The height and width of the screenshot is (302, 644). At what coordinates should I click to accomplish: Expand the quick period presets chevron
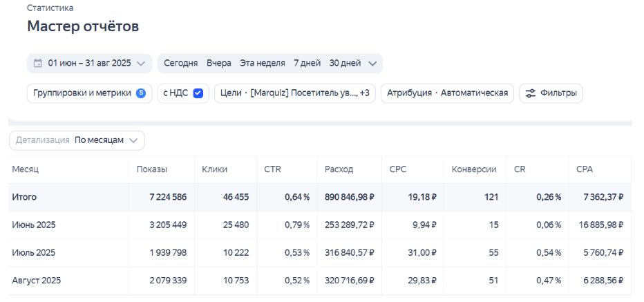coord(372,64)
